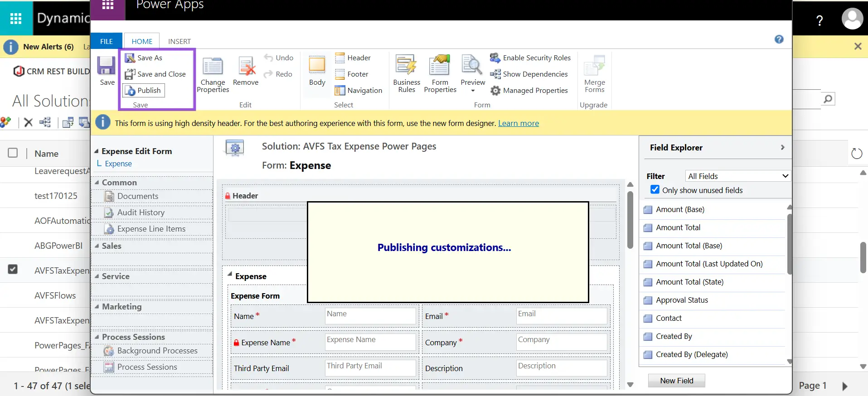Collapse the Common navigation group

coord(97,182)
